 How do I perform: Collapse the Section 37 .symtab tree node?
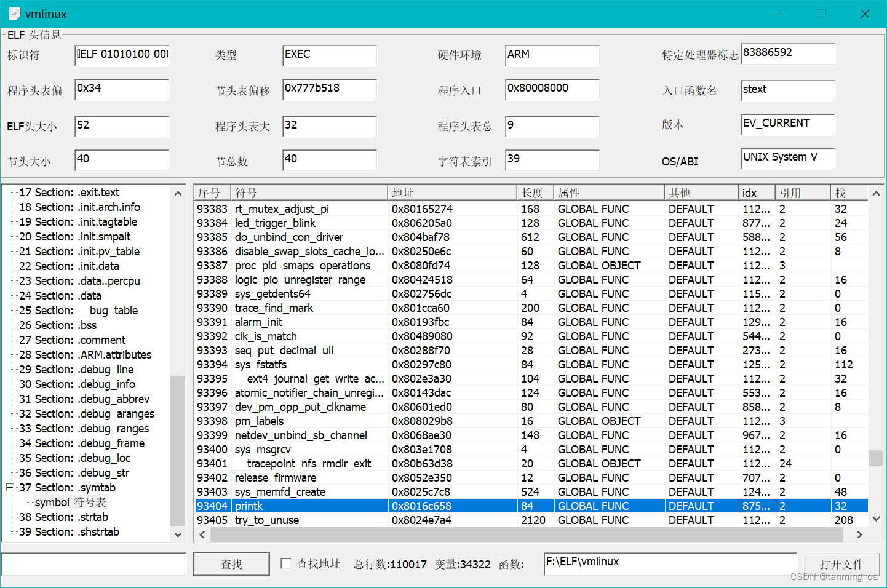coord(10,487)
